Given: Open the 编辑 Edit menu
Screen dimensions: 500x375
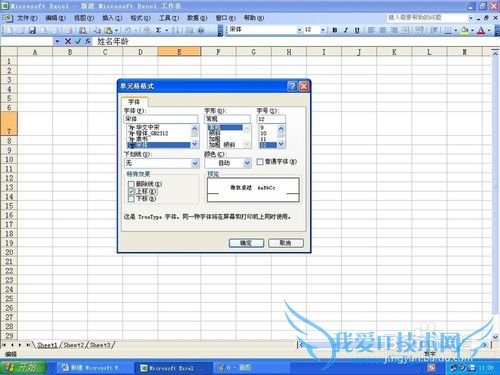Looking at the screenshot, I should (x=55, y=18).
